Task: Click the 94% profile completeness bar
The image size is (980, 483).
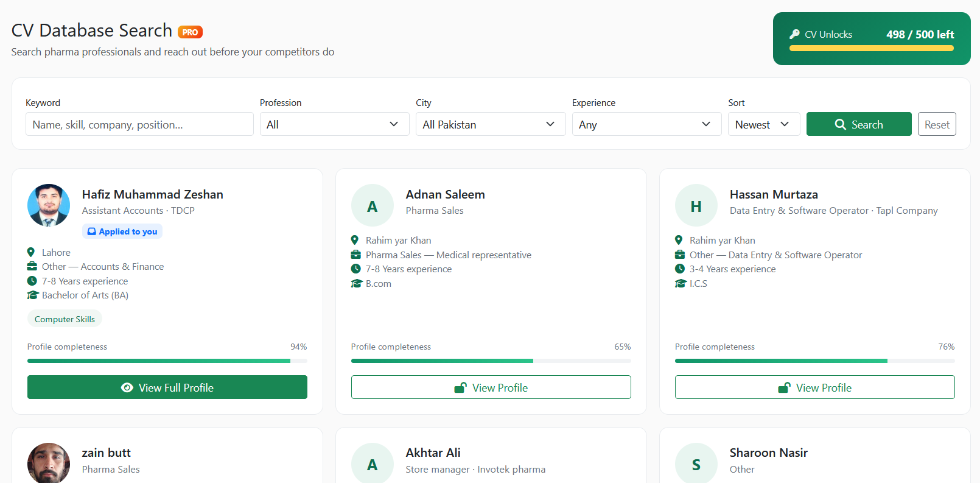Action: [167, 361]
